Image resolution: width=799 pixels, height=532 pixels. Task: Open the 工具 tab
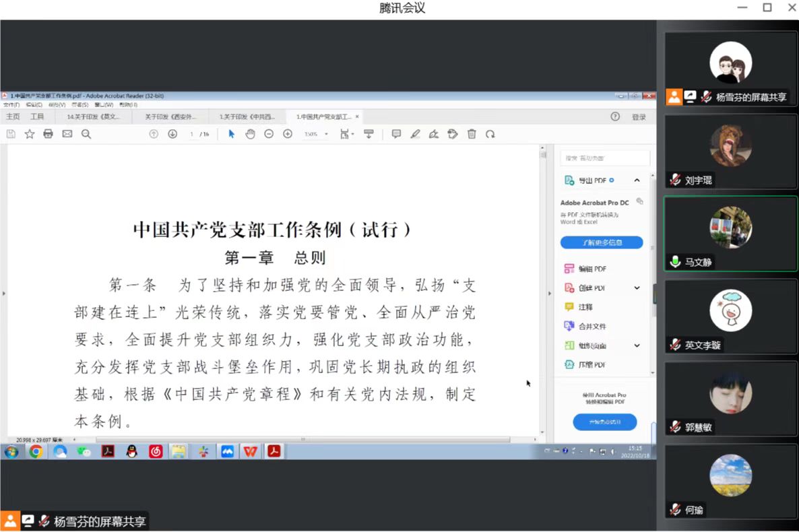[x=37, y=117]
